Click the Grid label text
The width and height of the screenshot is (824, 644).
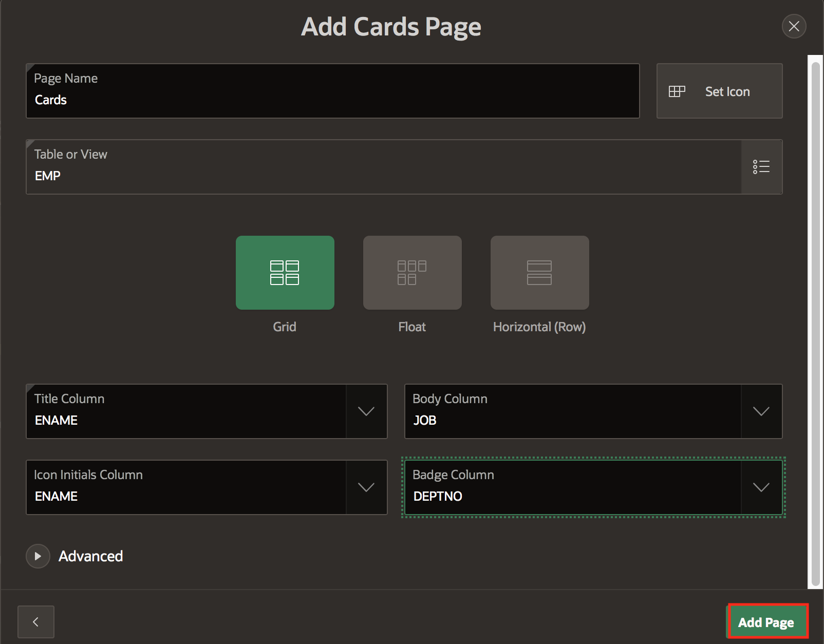[285, 327]
